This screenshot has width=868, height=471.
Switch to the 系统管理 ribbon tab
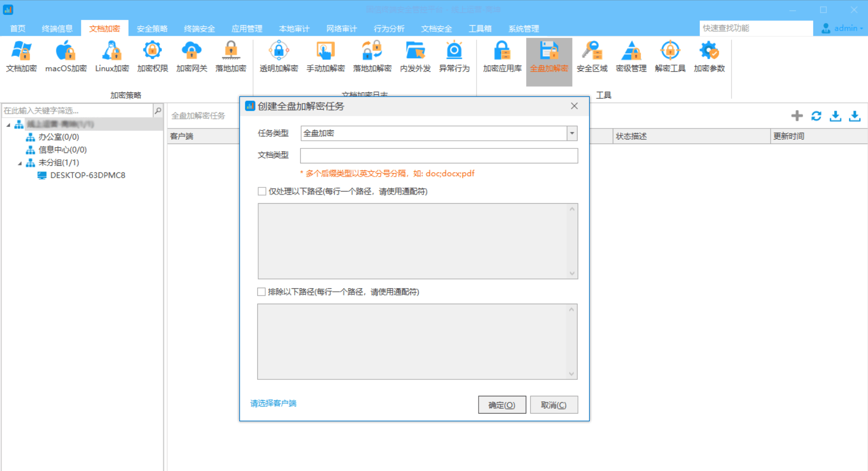(523, 28)
